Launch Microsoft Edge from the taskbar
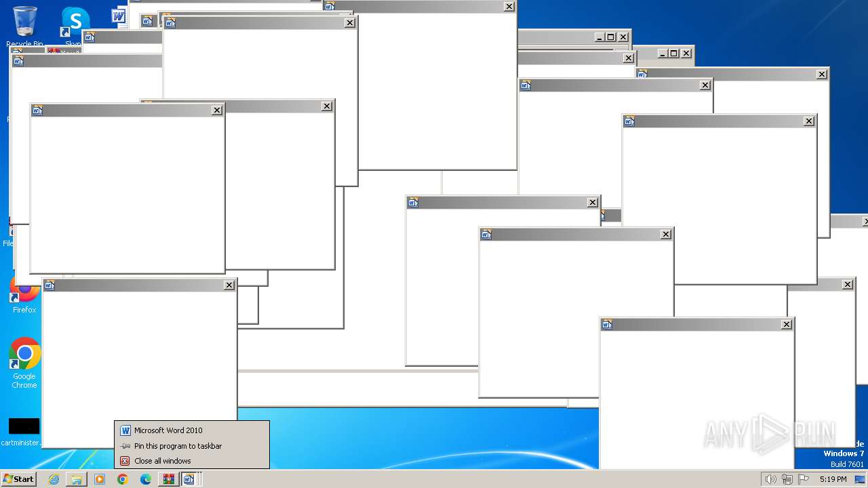This screenshot has width=868, height=488. (146, 479)
